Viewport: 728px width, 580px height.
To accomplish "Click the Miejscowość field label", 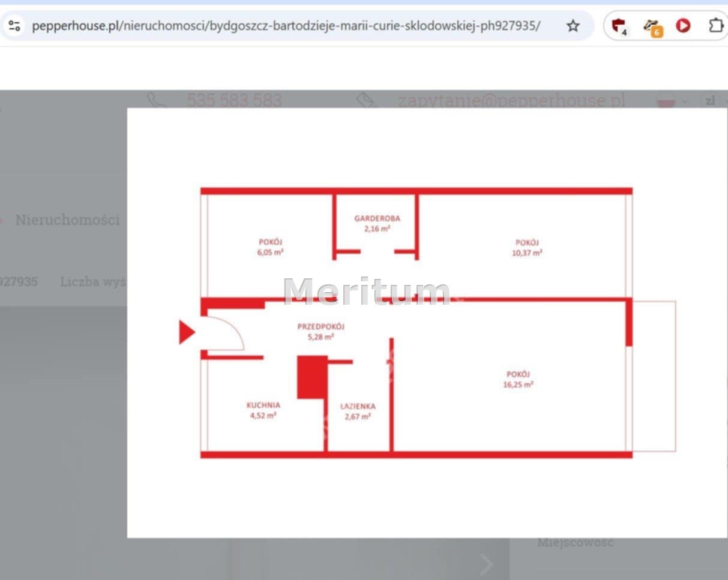I will (x=575, y=543).
